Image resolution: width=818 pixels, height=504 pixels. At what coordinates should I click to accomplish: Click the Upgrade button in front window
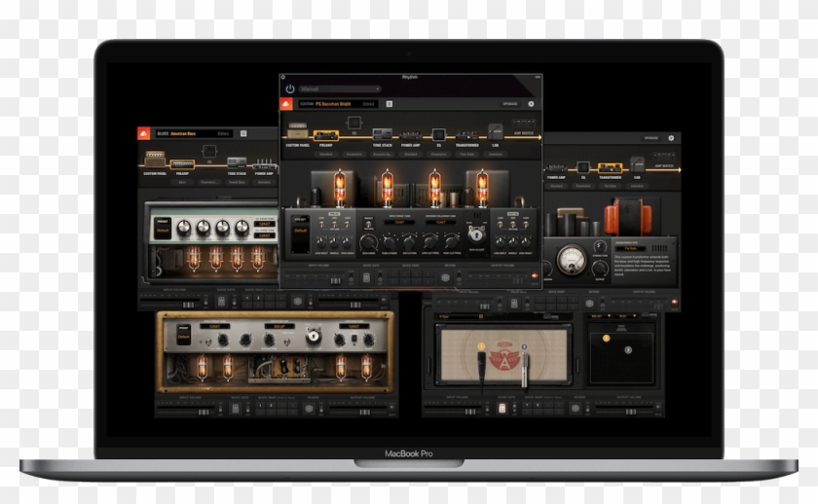509,103
